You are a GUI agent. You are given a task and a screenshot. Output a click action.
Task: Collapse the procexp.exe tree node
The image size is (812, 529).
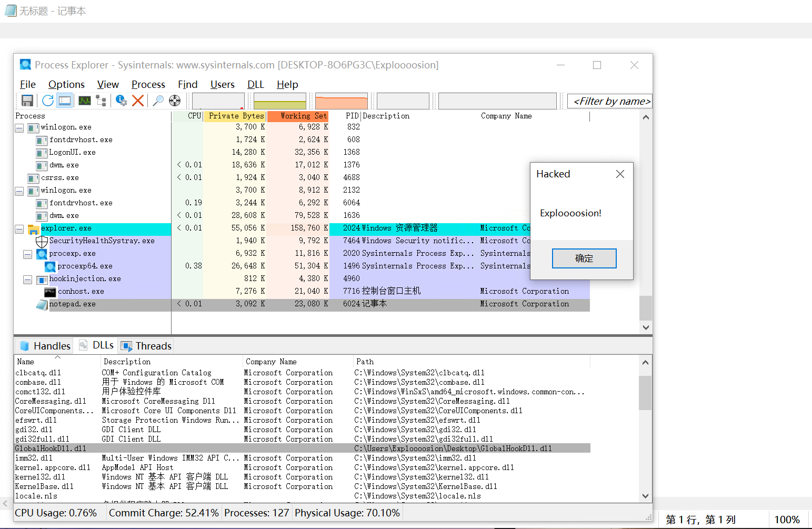pyautogui.click(x=28, y=254)
